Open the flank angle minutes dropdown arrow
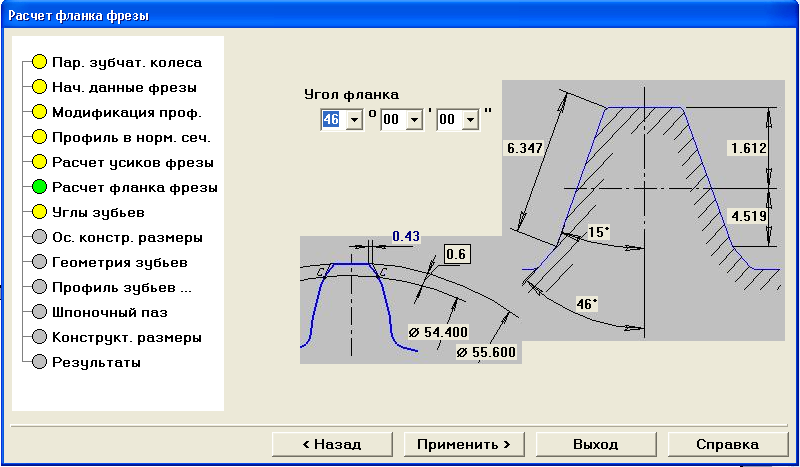The width and height of the screenshot is (800, 467). (415, 120)
